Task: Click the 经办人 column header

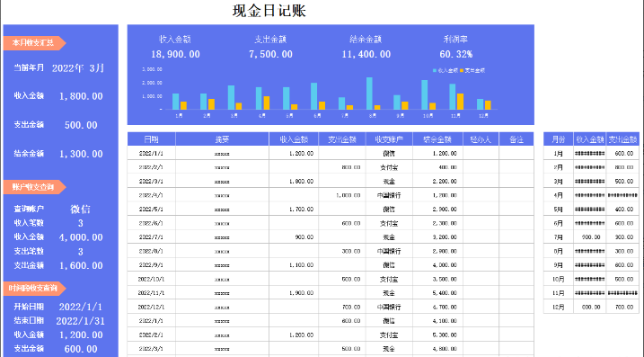Action: pyautogui.click(x=481, y=139)
